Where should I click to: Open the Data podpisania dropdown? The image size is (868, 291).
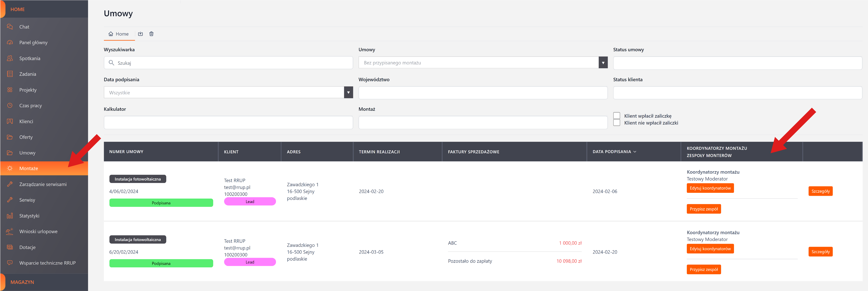click(x=348, y=93)
